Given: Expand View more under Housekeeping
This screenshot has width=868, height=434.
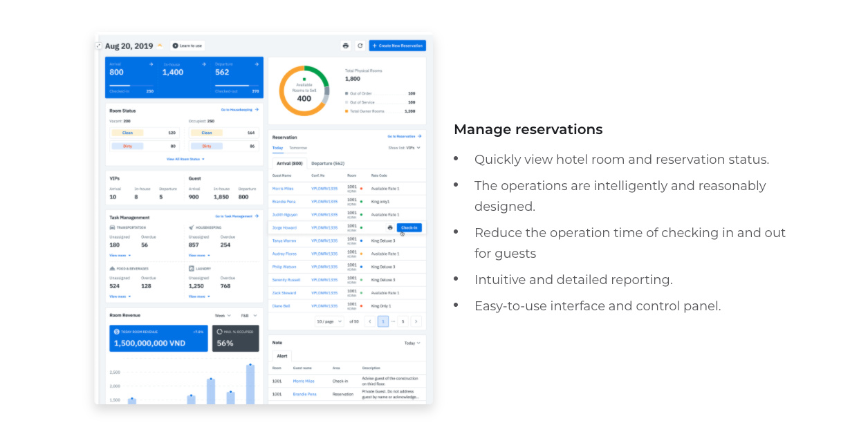Looking at the screenshot, I should (199, 255).
